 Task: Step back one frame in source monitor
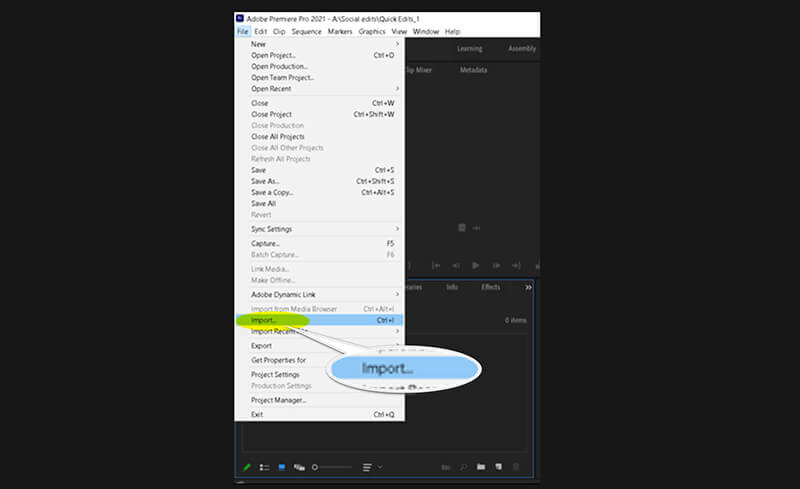click(x=456, y=265)
